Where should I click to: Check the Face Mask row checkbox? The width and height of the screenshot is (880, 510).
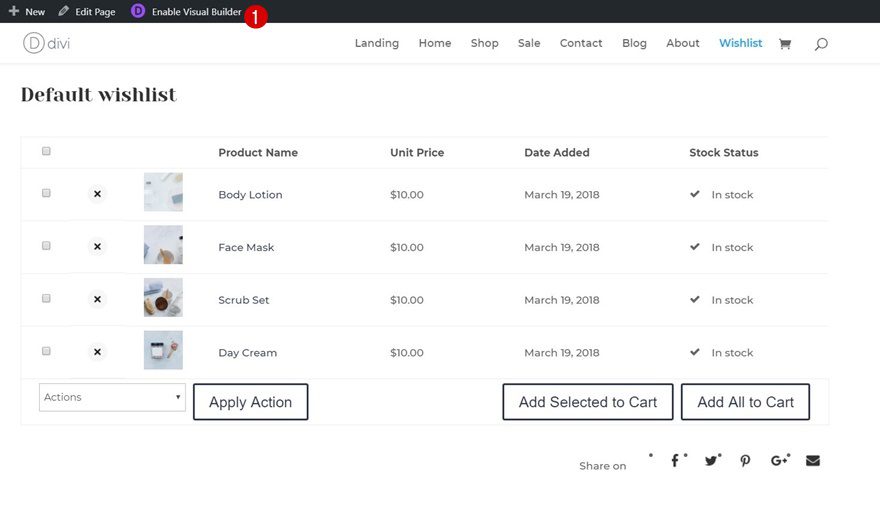(46, 245)
